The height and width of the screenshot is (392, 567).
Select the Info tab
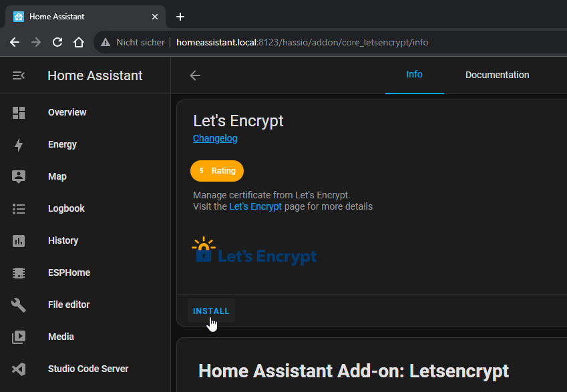pos(414,75)
